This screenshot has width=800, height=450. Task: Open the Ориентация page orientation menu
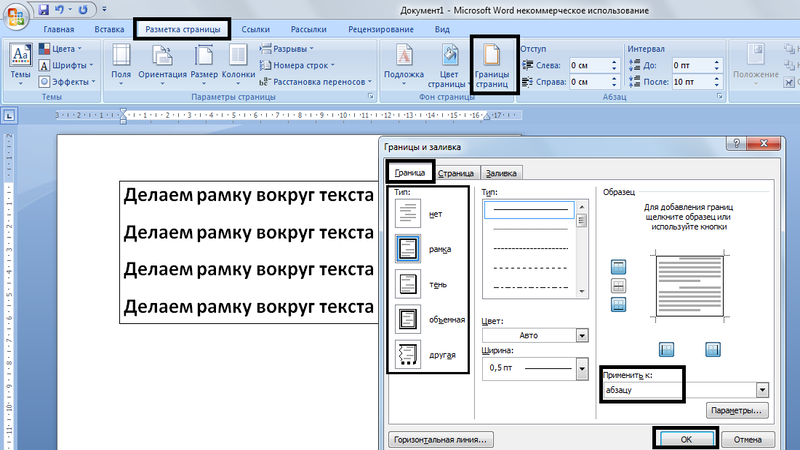[x=162, y=64]
